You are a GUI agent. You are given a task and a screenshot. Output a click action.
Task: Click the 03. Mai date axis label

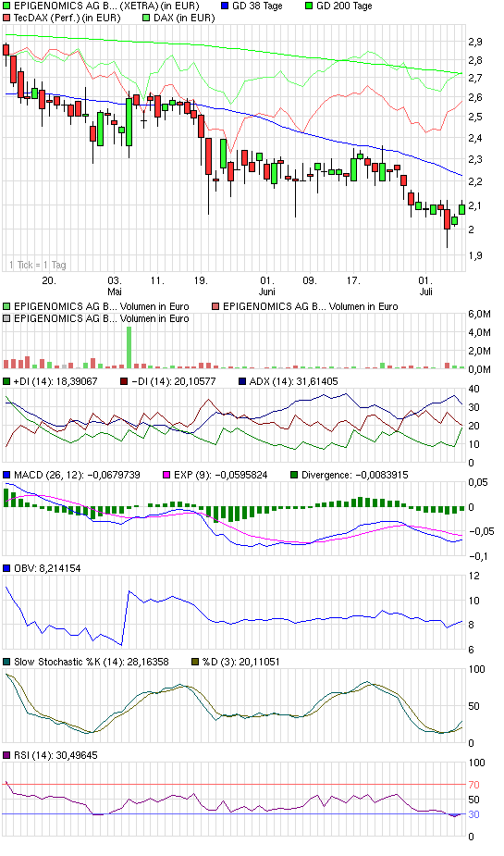(x=115, y=286)
